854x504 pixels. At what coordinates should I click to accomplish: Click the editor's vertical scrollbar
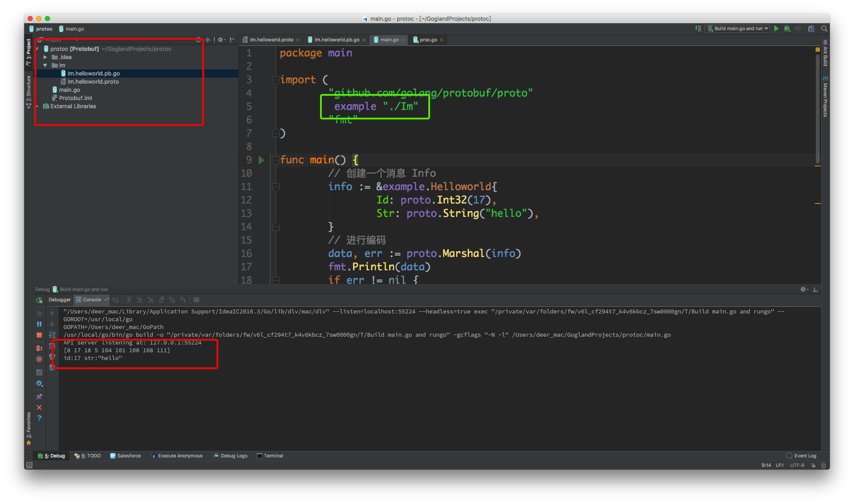click(817, 108)
